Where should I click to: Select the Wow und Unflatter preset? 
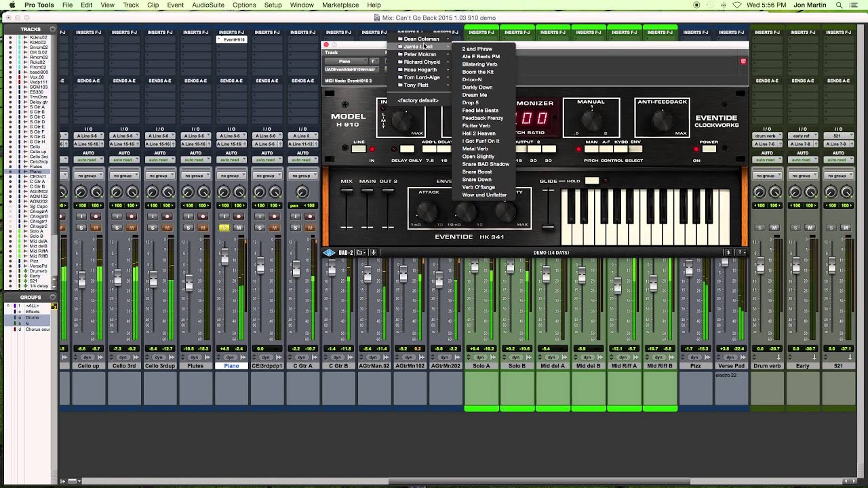pos(484,195)
